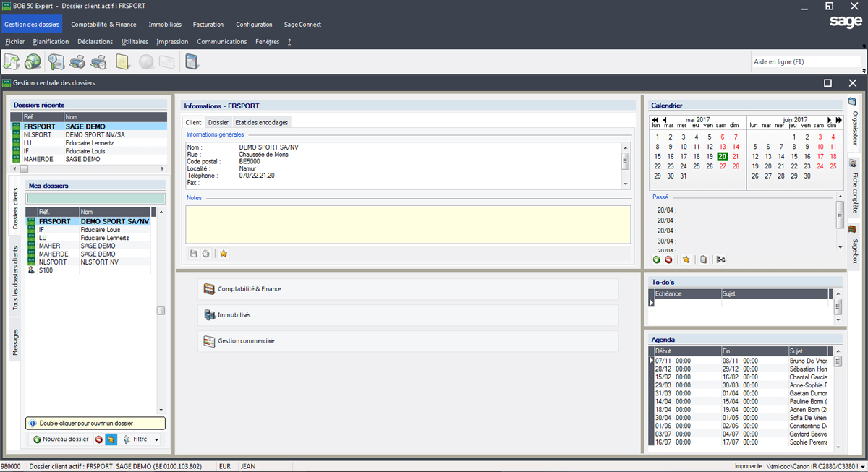The width and height of the screenshot is (868, 472).
Task: Go to next month in calendar
Action: pos(830,120)
